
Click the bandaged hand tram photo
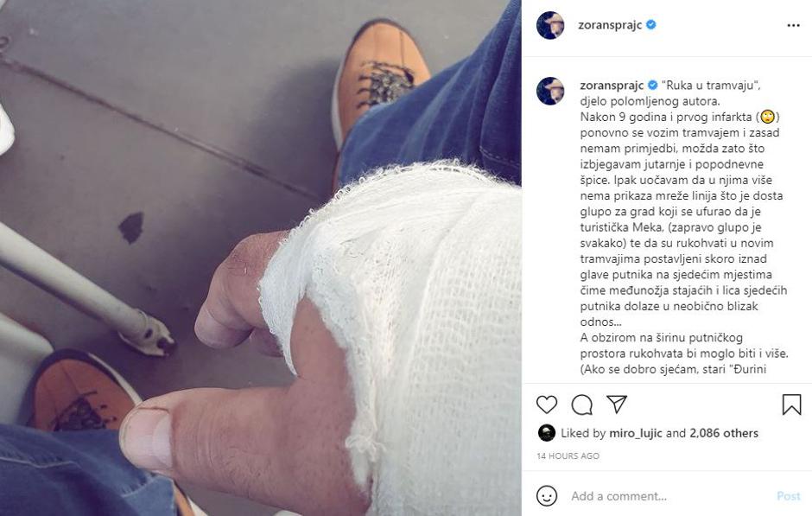(x=261, y=258)
